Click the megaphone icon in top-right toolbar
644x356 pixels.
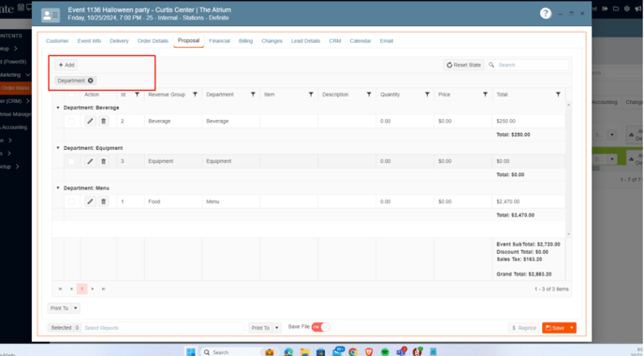point(637,8)
